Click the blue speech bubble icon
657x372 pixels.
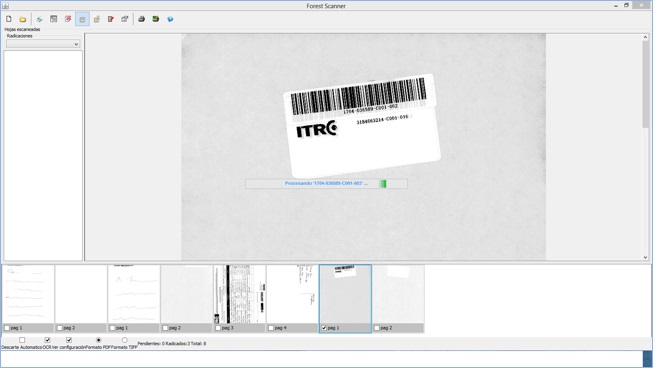(x=170, y=19)
